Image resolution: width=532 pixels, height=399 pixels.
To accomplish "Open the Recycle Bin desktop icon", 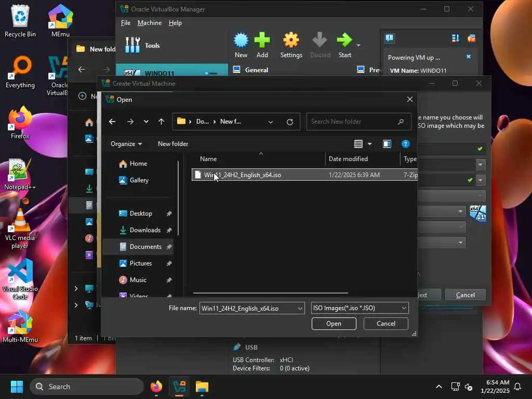I will click(x=20, y=20).
